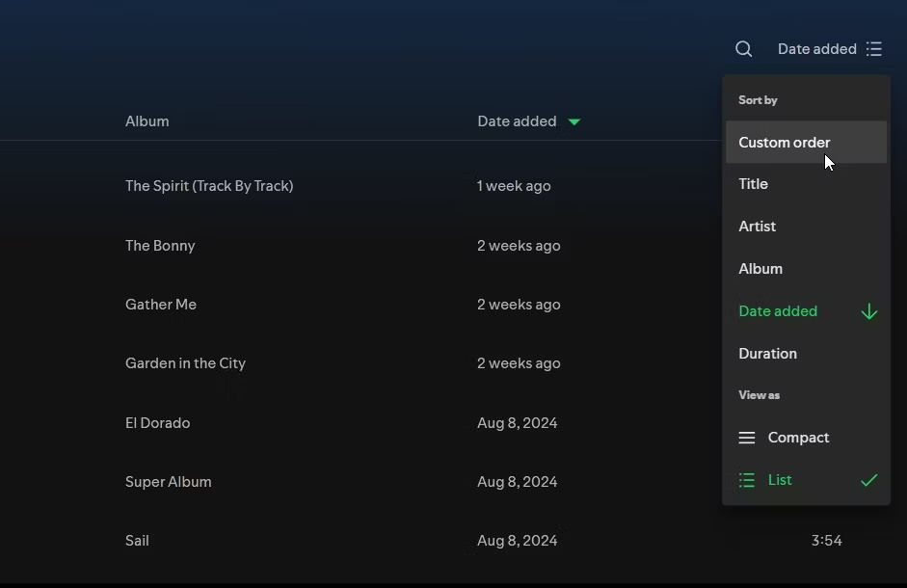The width and height of the screenshot is (907, 588).
Task: Open the "Gather Me" album
Action: 161,304
